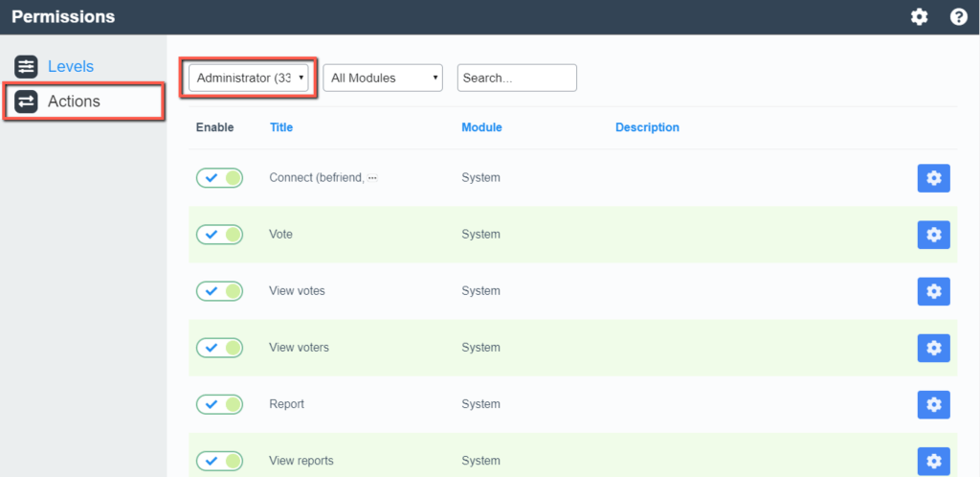Click System module cell in Report row

point(480,404)
